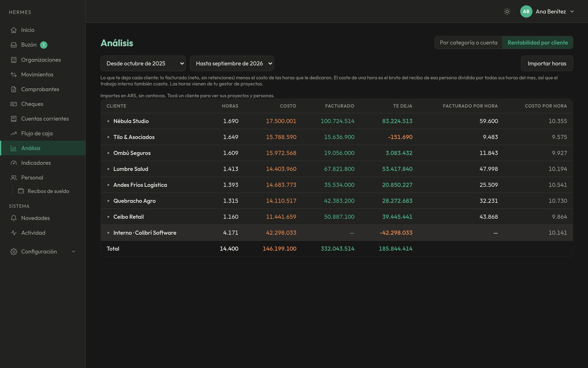Open the user menu chevron beside Ana Benítez

tap(572, 11)
